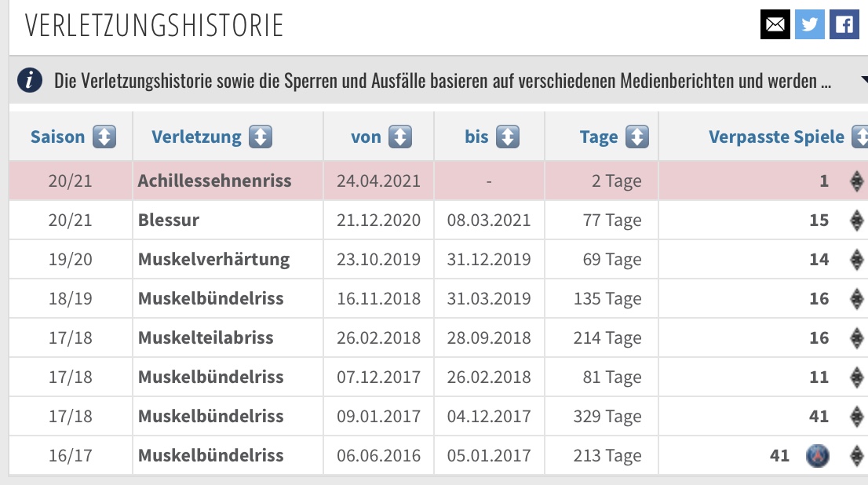This screenshot has height=485, width=868.
Task: Click club crest in Muskelteilabriss row
Action: [x=856, y=338]
